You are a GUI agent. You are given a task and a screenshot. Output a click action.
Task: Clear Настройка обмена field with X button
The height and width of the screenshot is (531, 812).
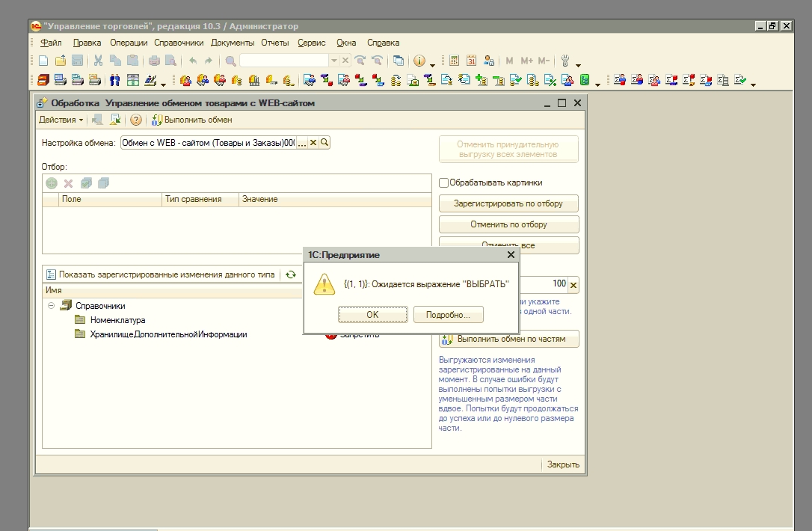[x=313, y=142]
